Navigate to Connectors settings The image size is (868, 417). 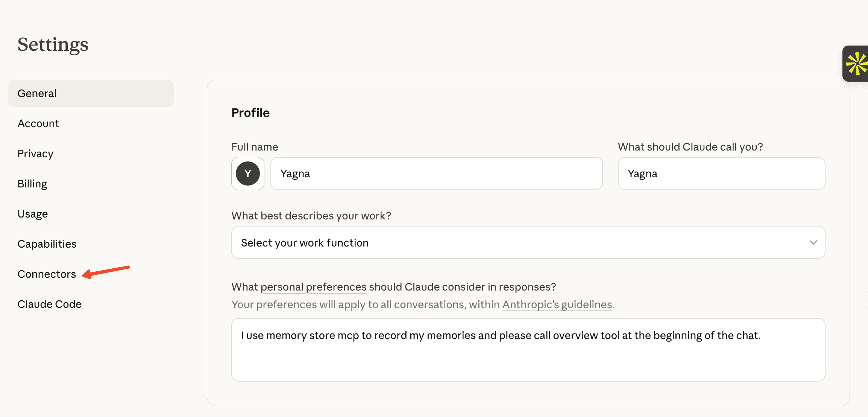tap(47, 274)
